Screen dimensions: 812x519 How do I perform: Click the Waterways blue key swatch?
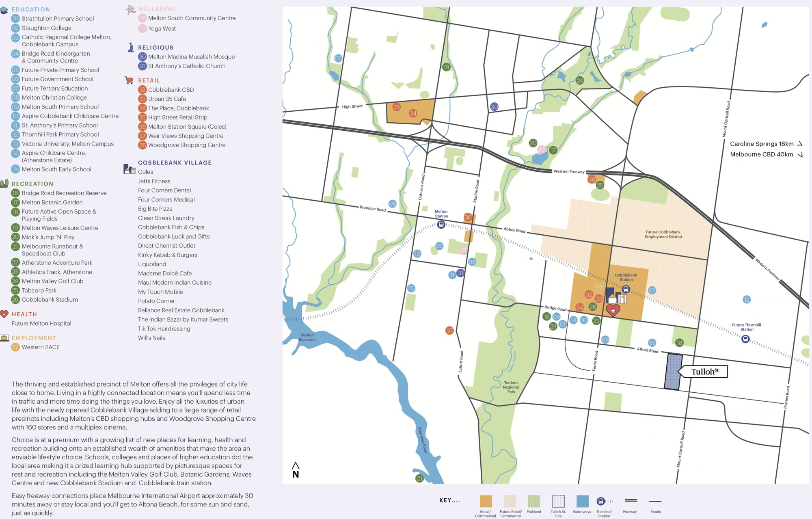pos(582,501)
